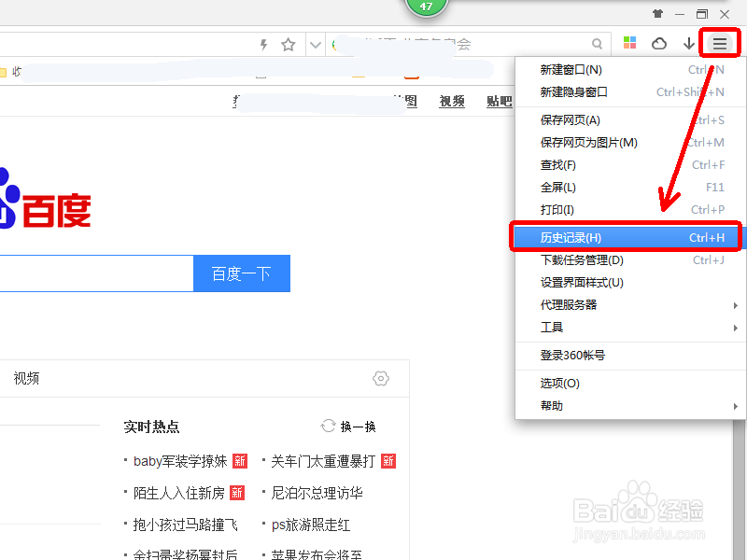Click inside the Baidu search box
The height and width of the screenshot is (560, 747).
point(93,273)
